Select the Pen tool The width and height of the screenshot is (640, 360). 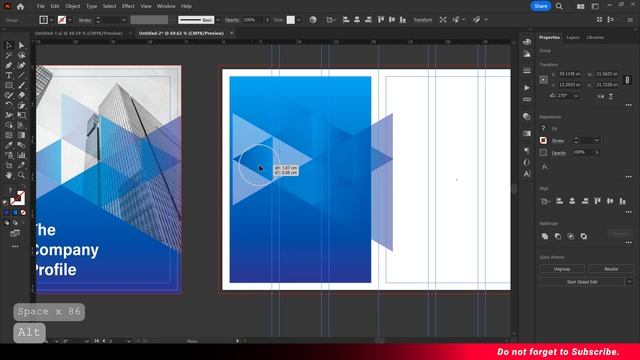tap(9, 65)
